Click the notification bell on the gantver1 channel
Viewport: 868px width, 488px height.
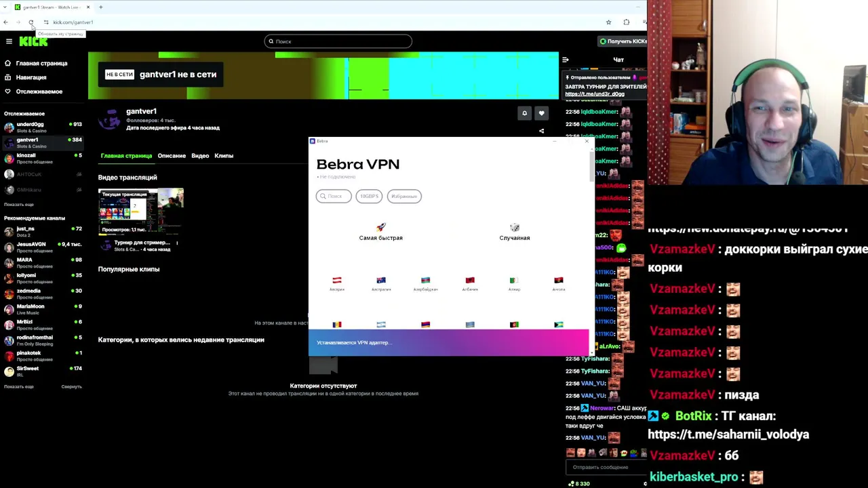(x=524, y=113)
